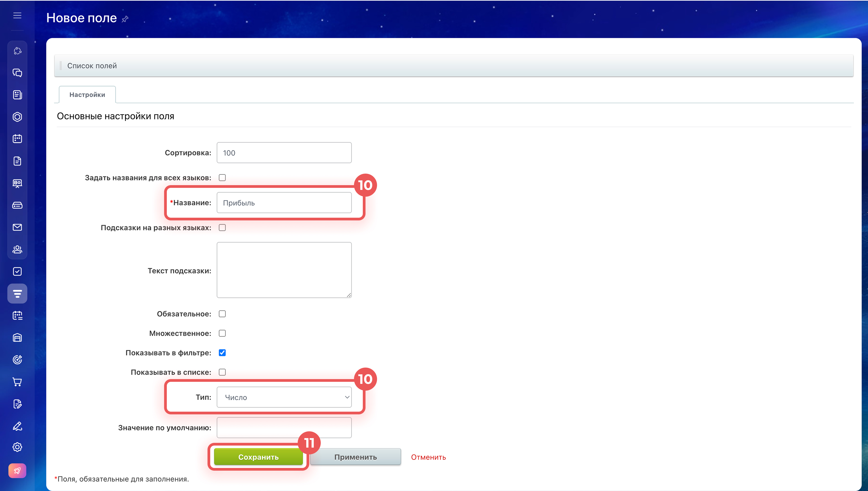Click the rocket icon at sidebar bottom
This screenshot has height=491, width=868.
point(17,470)
